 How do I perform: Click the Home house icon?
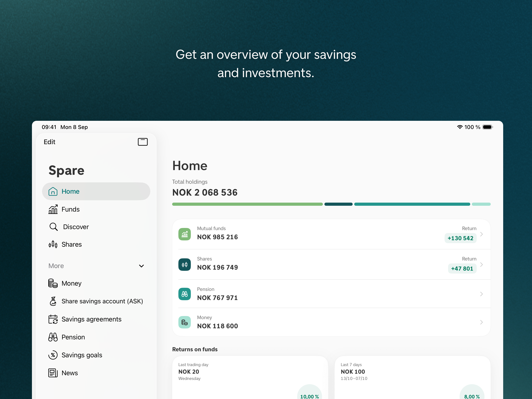(53, 191)
